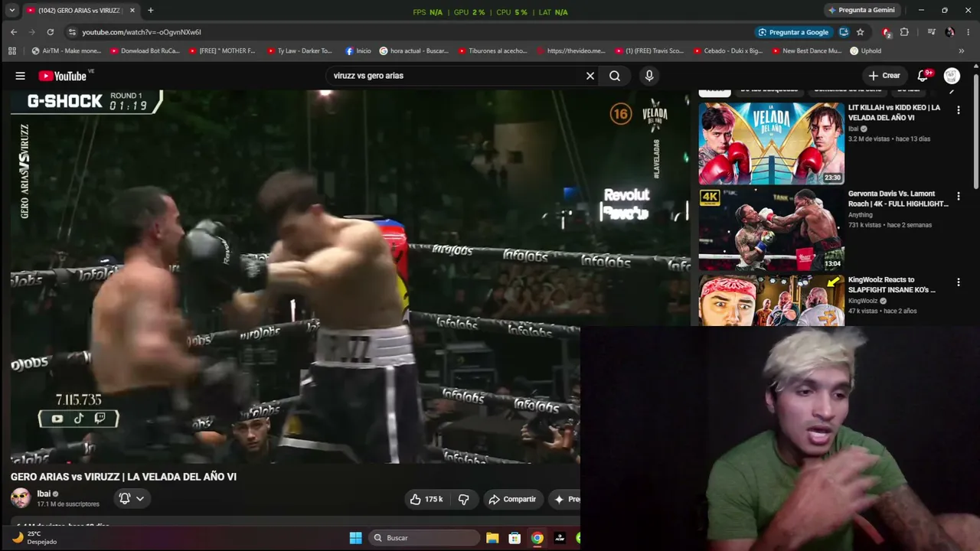Click the YouTube search input field

pyautogui.click(x=456, y=76)
